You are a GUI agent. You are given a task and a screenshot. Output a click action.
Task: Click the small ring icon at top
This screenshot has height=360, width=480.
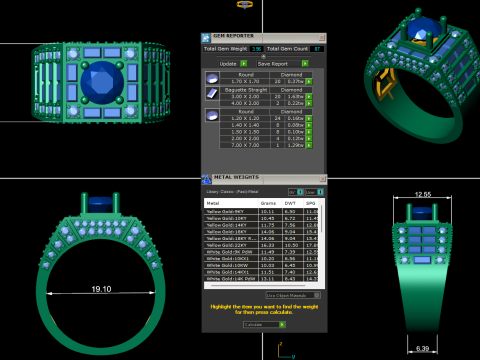point(245,4)
